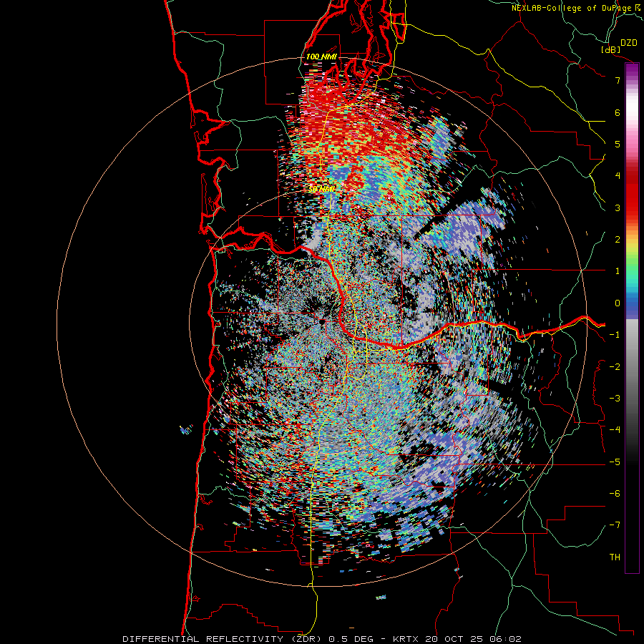The height and width of the screenshot is (644, 644).
Task: Click the 5 value on color scale
Action: (x=618, y=144)
